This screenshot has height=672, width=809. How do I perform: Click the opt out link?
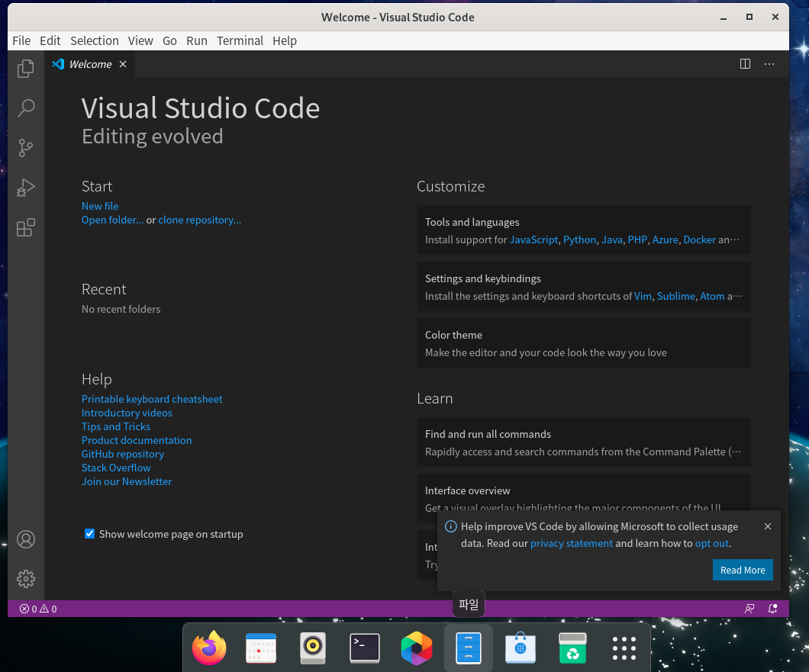click(x=712, y=544)
